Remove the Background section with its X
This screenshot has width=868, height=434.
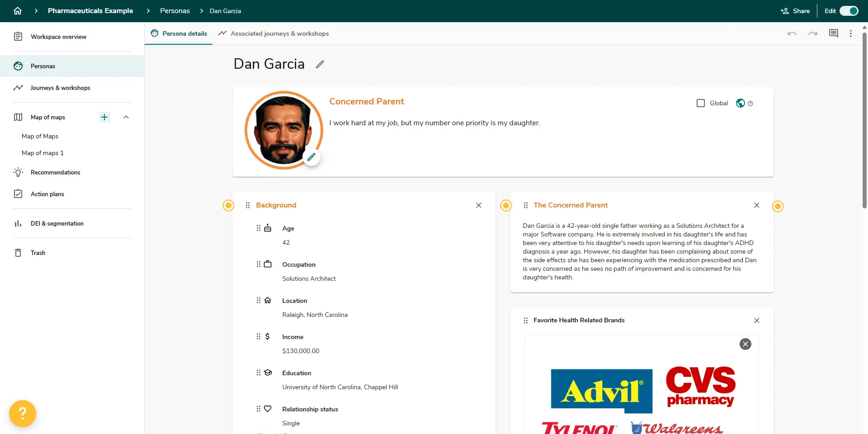(479, 205)
